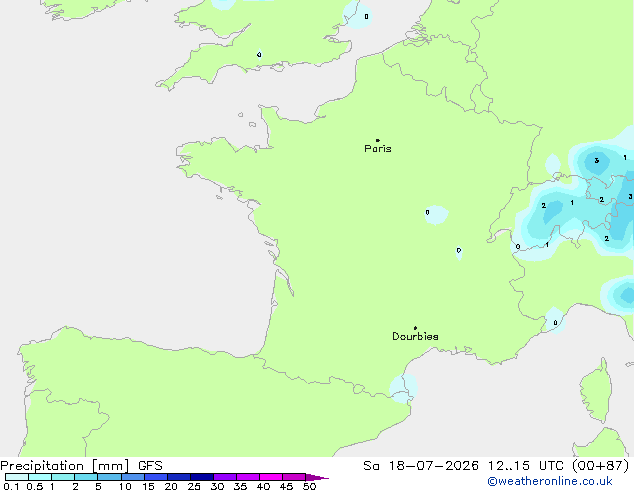Click the '35' legend scale value
The width and height of the screenshot is (634, 490).
240,486
